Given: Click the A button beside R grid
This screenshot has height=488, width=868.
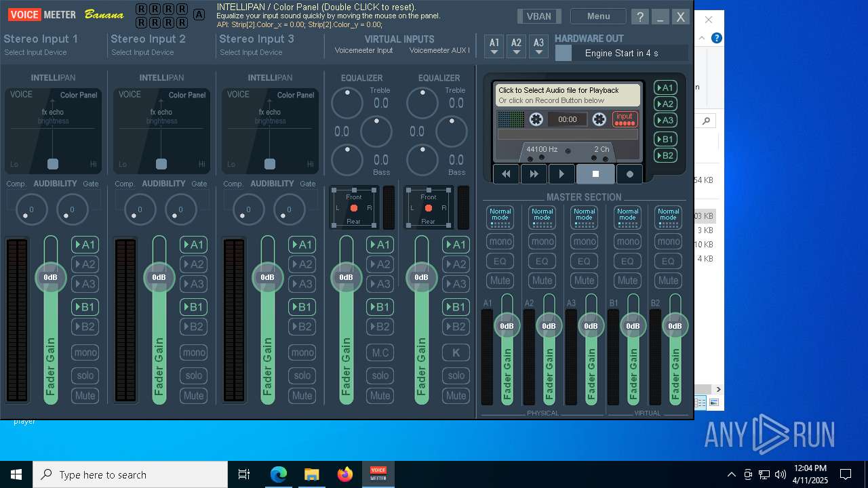Looking at the screenshot, I should tap(199, 15).
